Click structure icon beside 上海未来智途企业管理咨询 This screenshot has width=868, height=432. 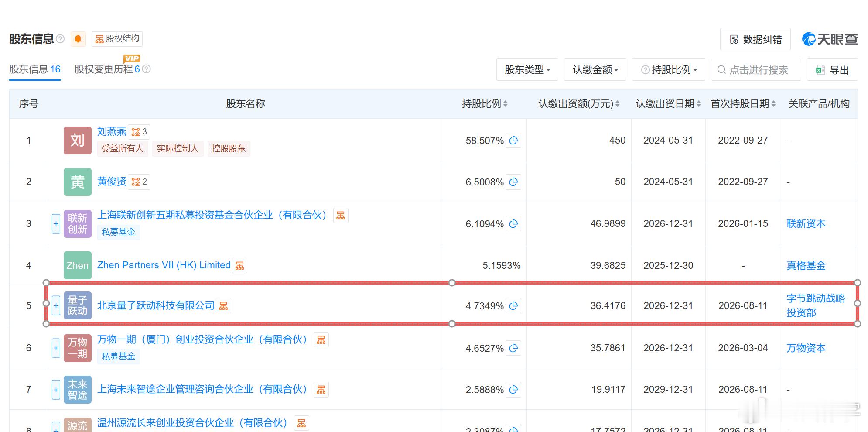click(321, 390)
